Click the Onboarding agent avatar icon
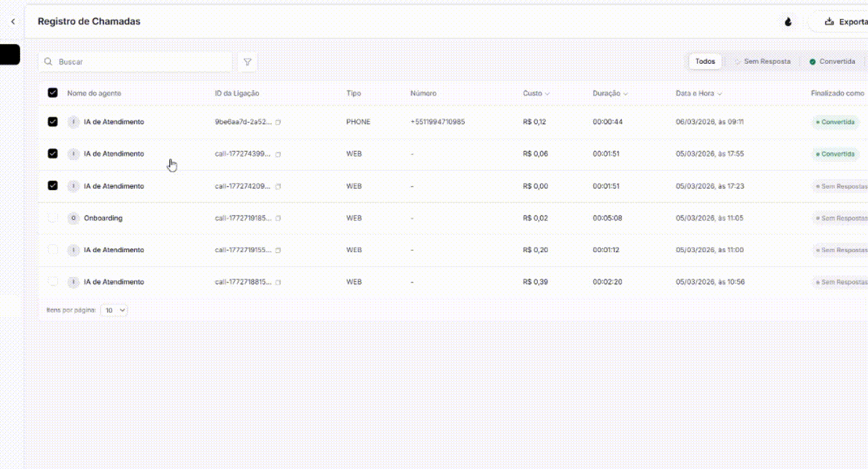Viewport: 868px width, 469px height. click(x=74, y=218)
